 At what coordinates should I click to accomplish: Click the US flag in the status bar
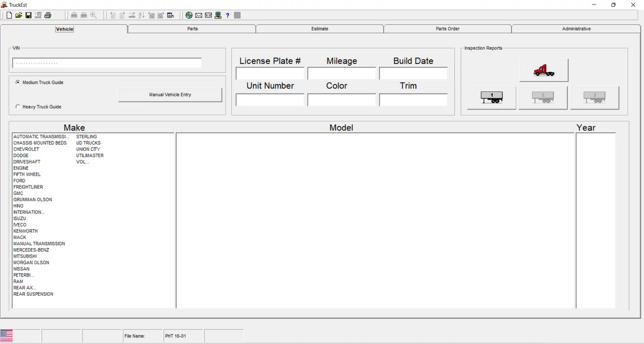[x=6, y=335]
